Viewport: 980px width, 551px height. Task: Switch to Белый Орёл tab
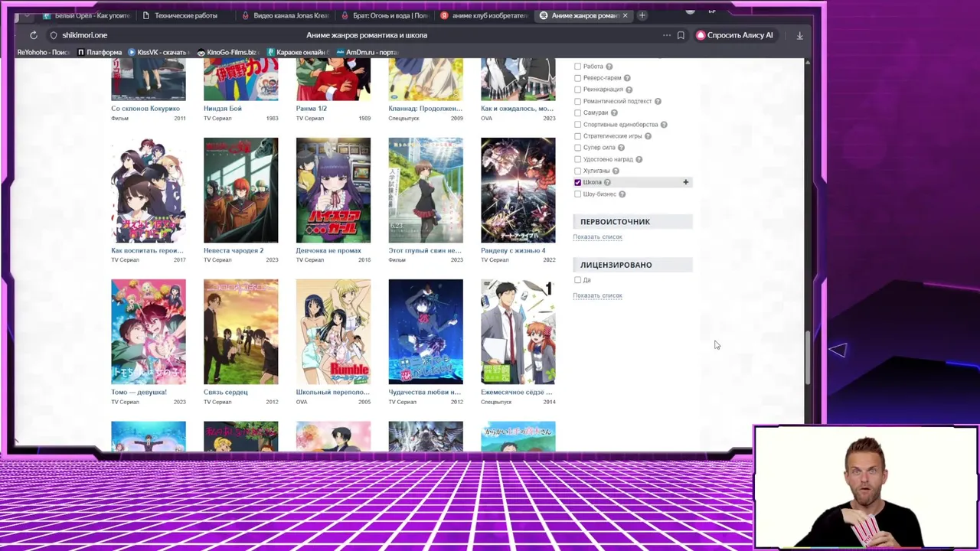click(x=86, y=15)
